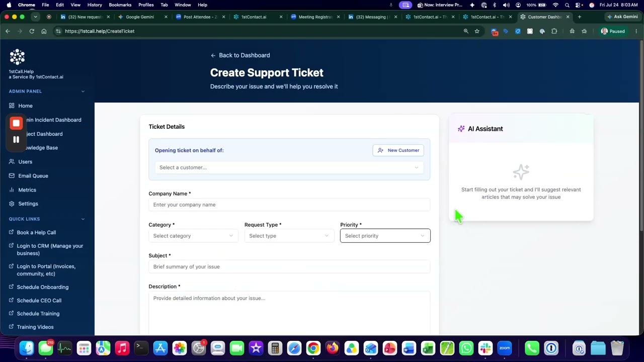
Task: Open Schedule CEO Call link
Action: coord(39,301)
